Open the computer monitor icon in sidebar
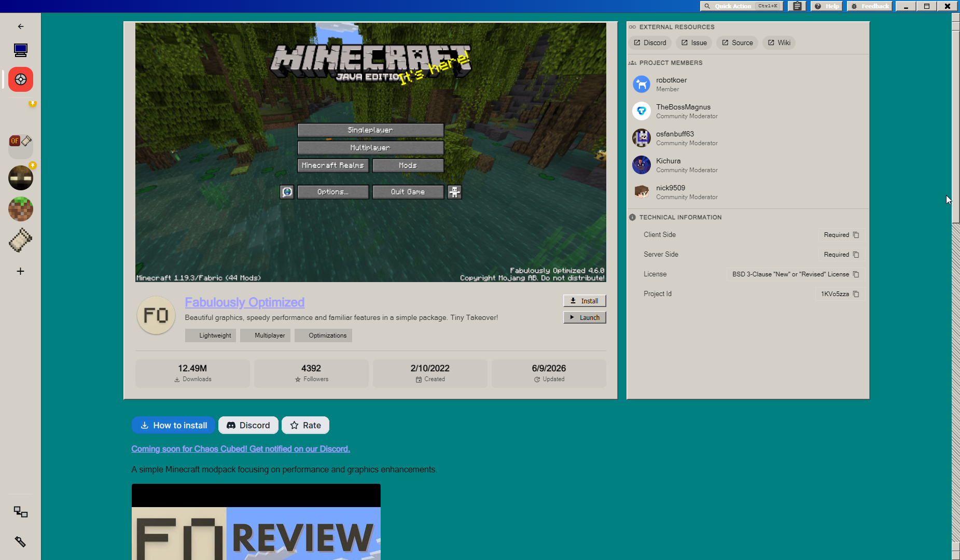Viewport: 960px width, 560px height. coord(21,50)
